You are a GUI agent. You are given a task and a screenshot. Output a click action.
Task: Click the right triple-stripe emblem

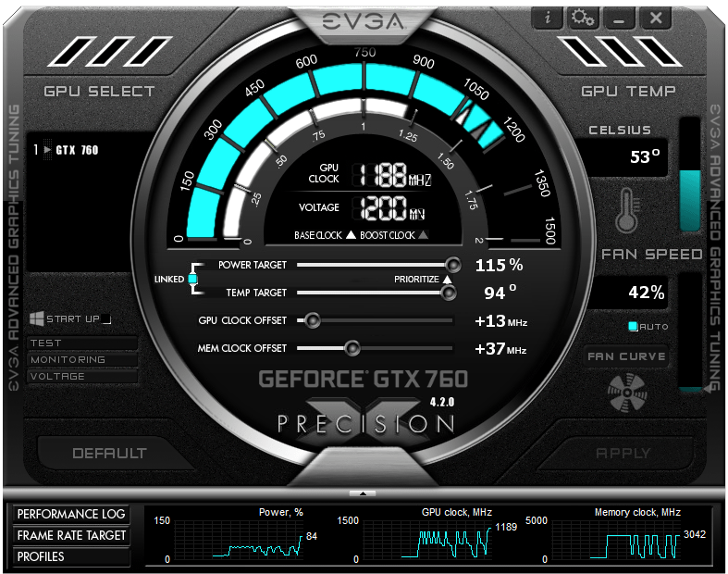tap(620, 52)
